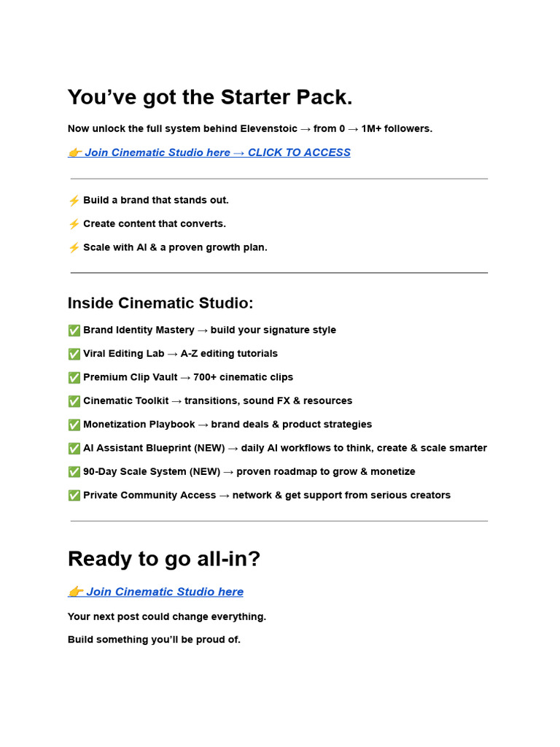This screenshot has height=747, width=560.
Task: Click the "Inside Cinematic Studio:" subheading
Action: click(160, 303)
